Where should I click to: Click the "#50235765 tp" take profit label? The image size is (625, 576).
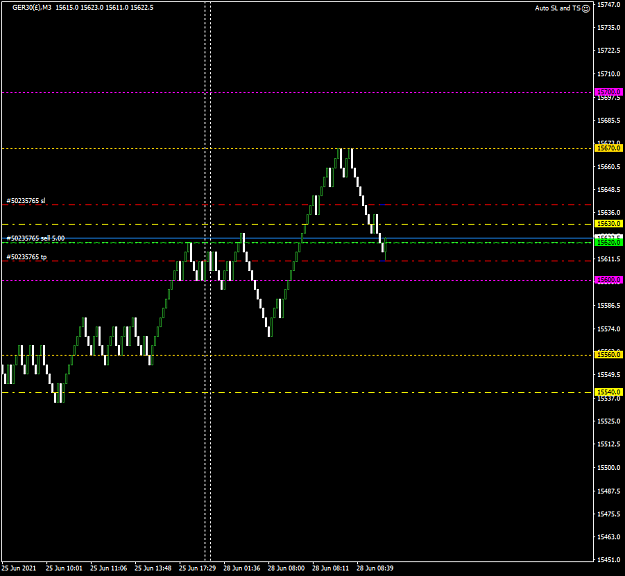click(x=27, y=257)
